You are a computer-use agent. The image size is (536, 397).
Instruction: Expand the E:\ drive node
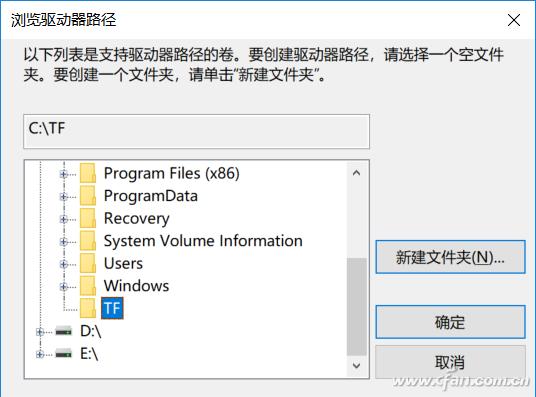coord(40,354)
